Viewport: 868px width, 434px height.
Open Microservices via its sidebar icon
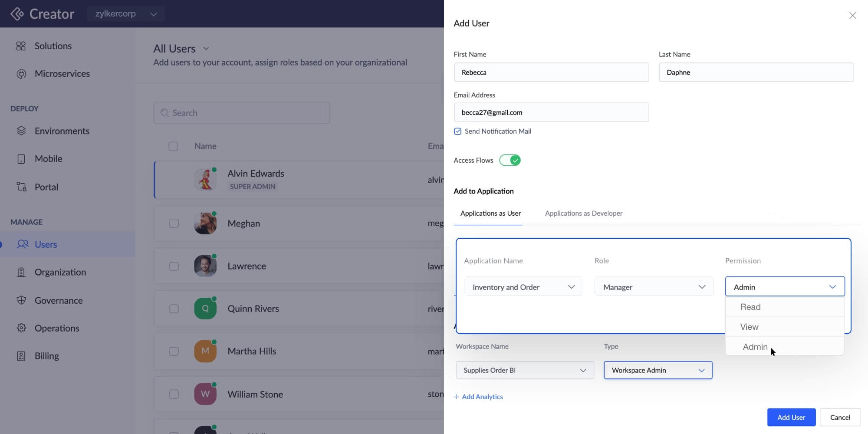(x=21, y=74)
